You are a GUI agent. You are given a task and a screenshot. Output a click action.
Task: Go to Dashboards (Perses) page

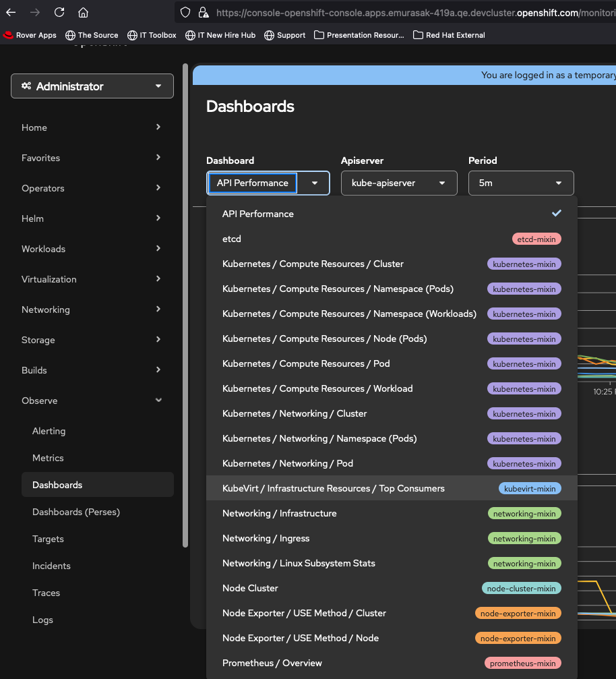click(x=76, y=512)
